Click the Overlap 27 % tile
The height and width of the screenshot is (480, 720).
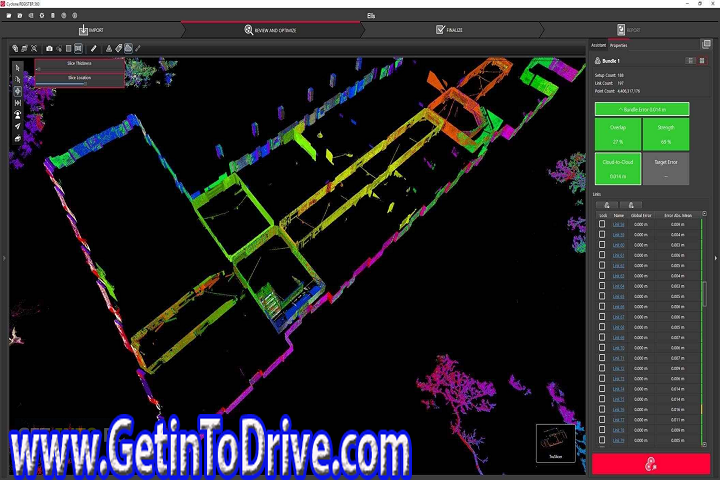tap(618, 134)
